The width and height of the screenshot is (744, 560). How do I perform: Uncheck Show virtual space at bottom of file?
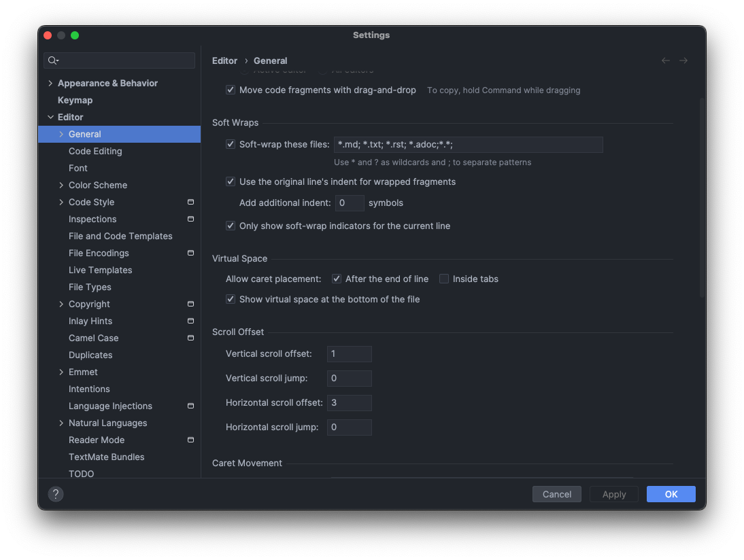coord(231,299)
